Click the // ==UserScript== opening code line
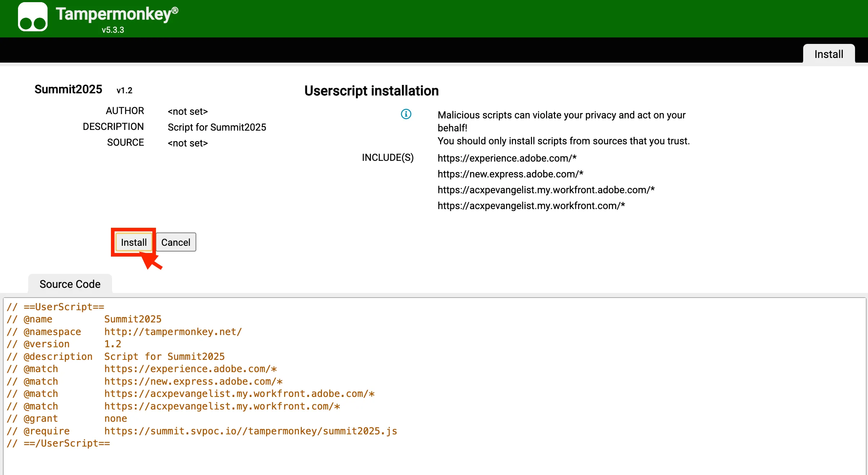868x475 pixels. (x=55, y=307)
